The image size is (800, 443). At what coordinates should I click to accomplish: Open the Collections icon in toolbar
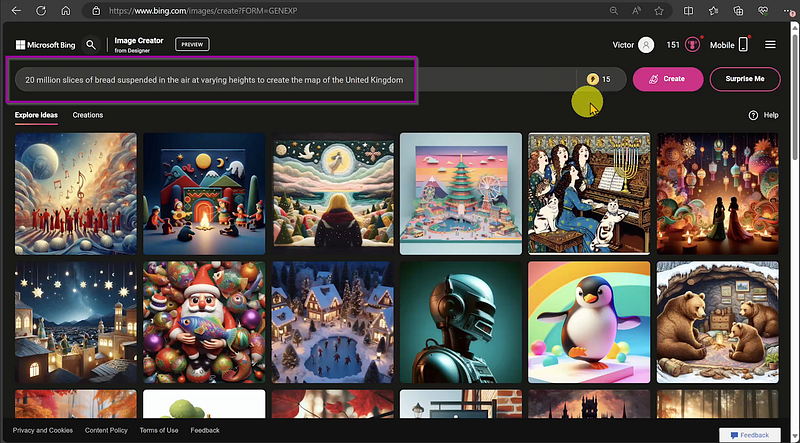738,11
